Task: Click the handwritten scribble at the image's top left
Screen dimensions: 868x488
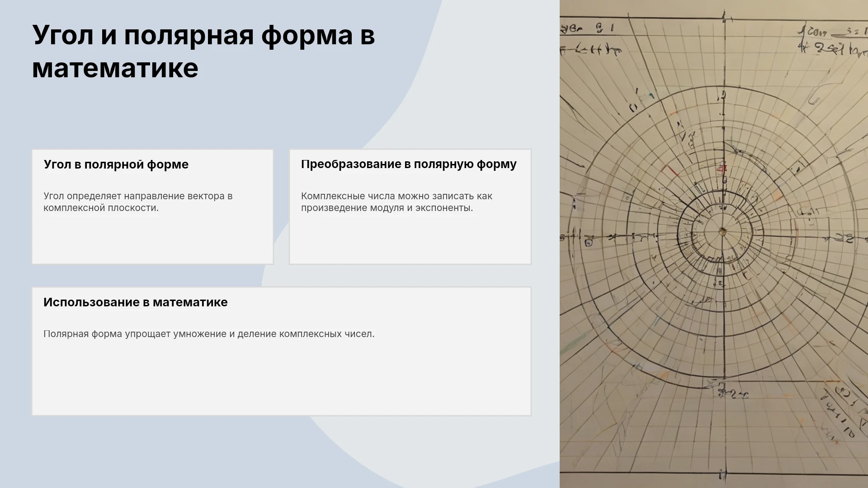Action: tap(590, 39)
